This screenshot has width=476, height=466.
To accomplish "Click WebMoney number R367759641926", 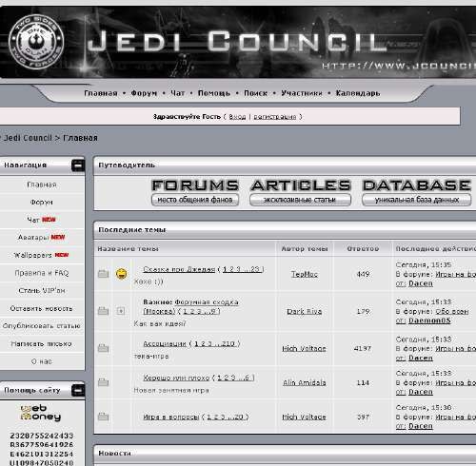I will (x=42, y=445).
